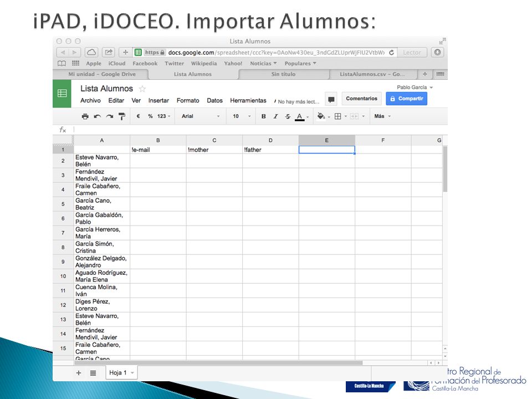Image resolution: width=532 pixels, height=399 pixels.
Task: Open the Wikipedia bookmark
Action: 204,63
